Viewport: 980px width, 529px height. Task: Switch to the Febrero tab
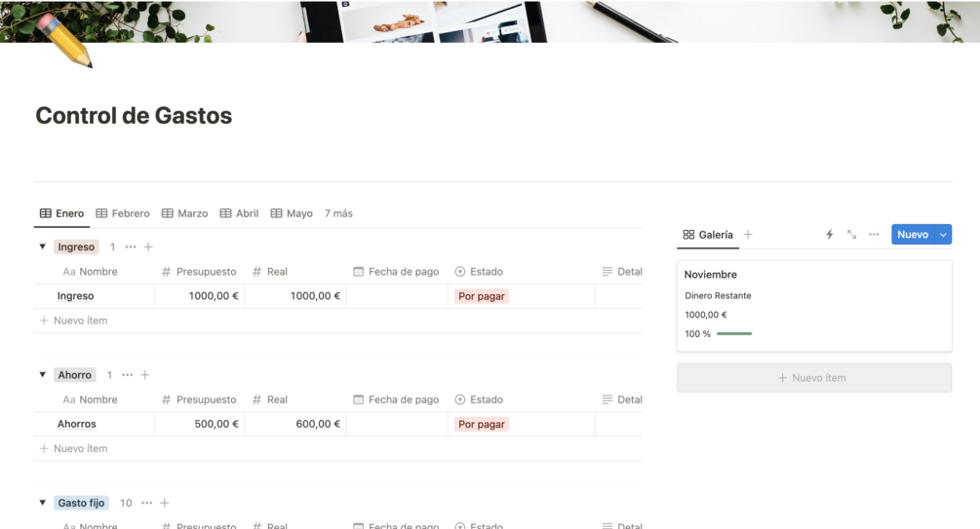click(123, 213)
